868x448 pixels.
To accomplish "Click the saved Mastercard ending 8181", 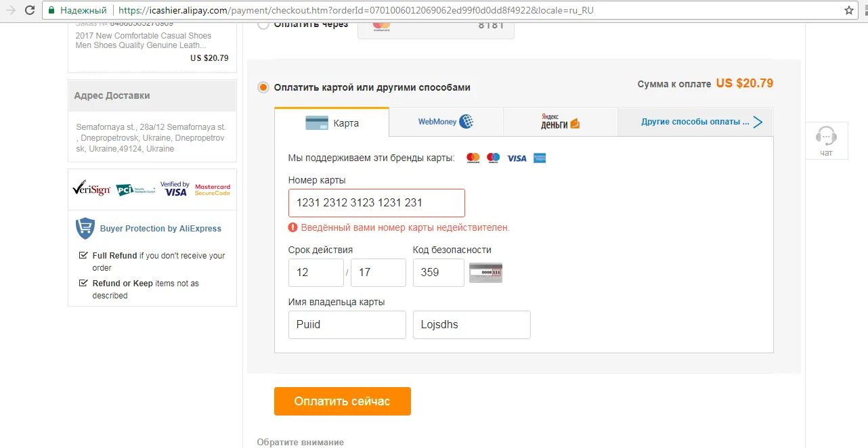I will [436, 30].
